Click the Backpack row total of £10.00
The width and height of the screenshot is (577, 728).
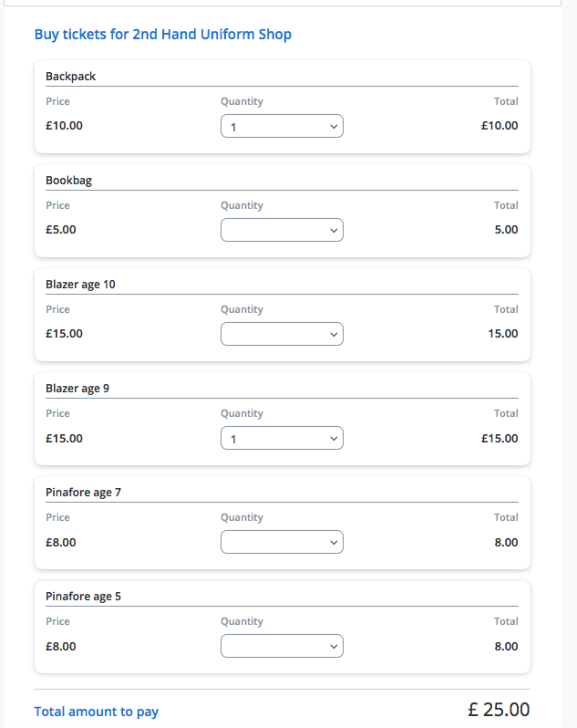pyautogui.click(x=500, y=126)
